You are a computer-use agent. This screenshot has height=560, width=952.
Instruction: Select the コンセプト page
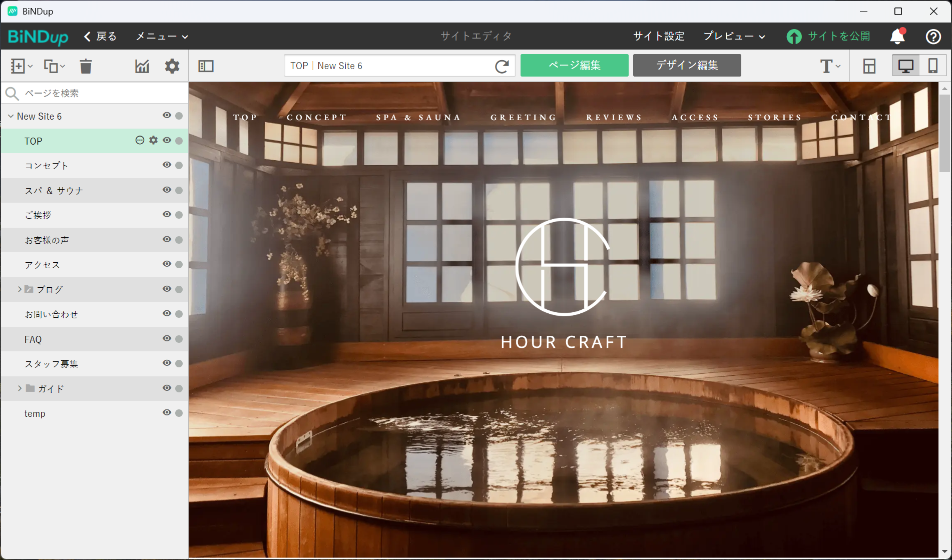95,166
